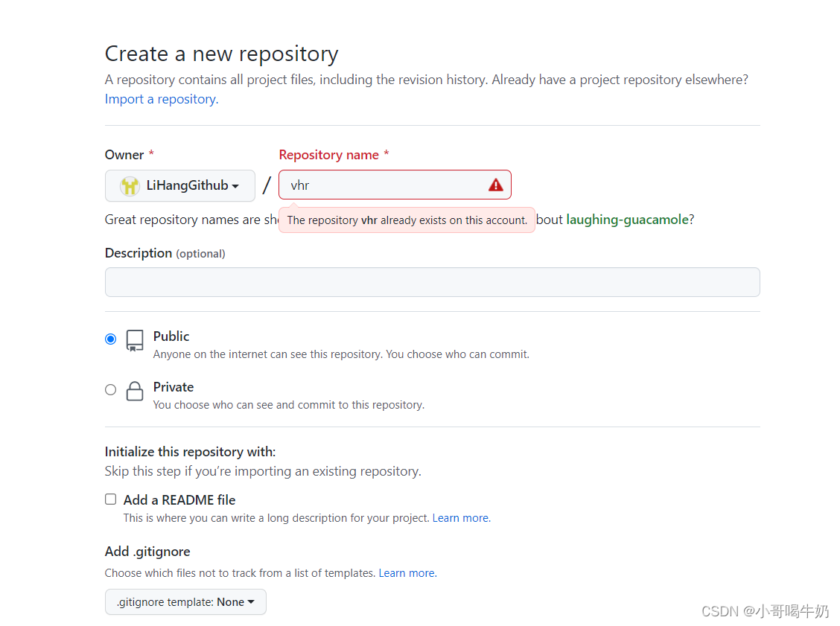
Task: Click the Add a README file label
Action: pos(179,500)
